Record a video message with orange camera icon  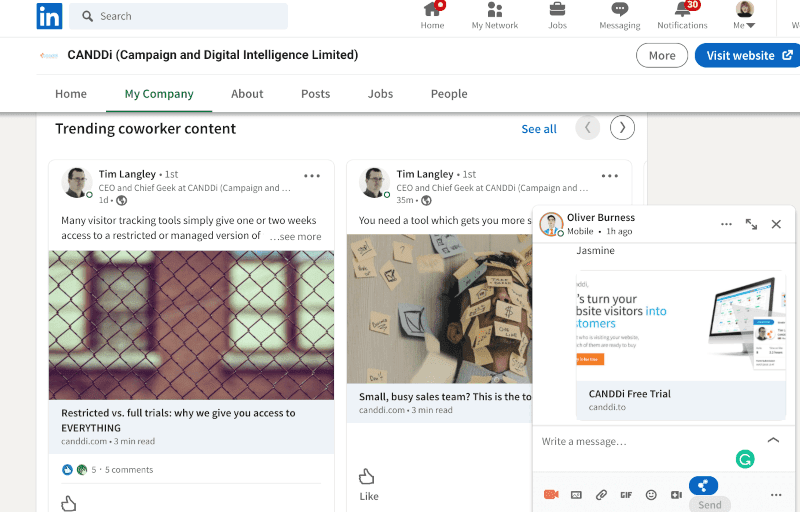(x=551, y=495)
